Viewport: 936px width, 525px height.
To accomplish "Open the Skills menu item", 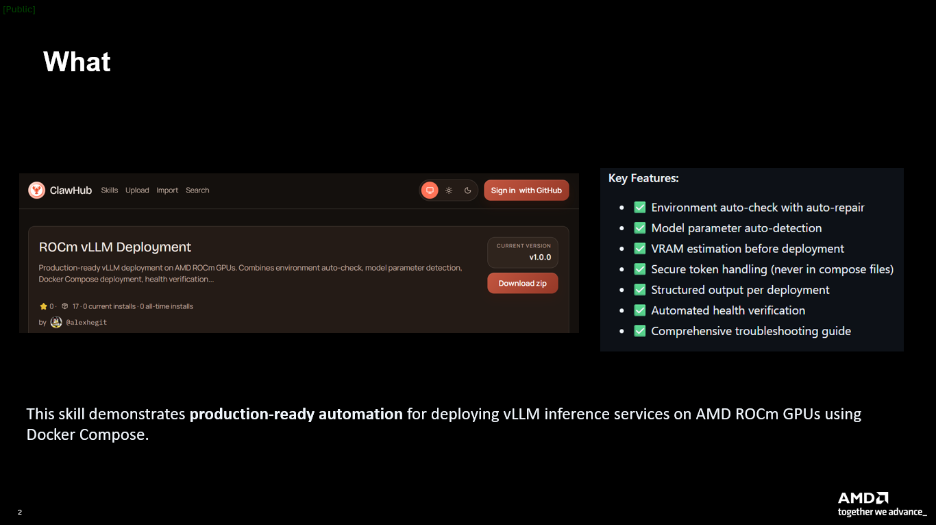I will [109, 190].
